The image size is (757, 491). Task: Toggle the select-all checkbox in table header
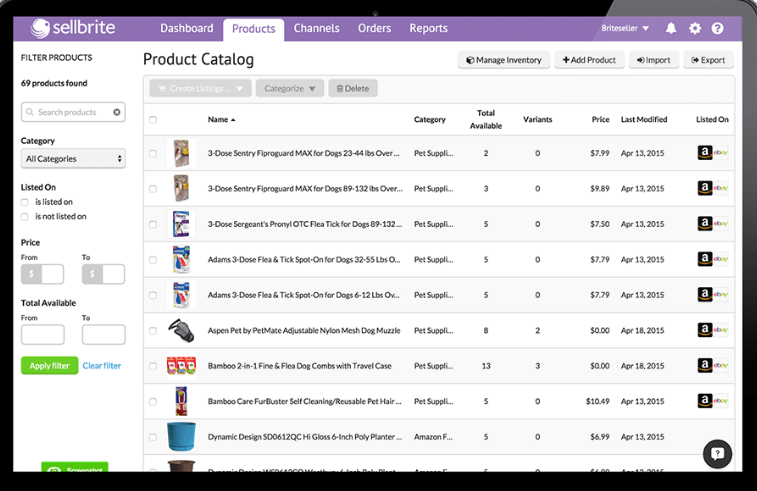(x=153, y=120)
